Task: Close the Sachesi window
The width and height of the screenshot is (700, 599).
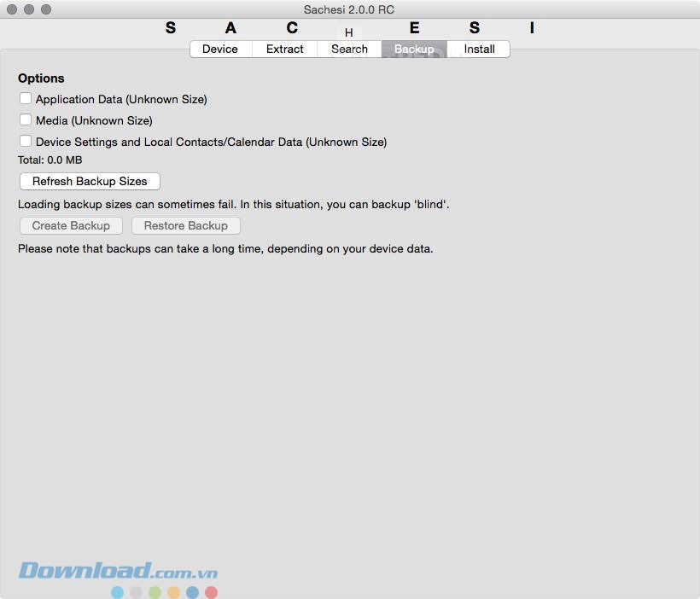Action: click(x=12, y=9)
